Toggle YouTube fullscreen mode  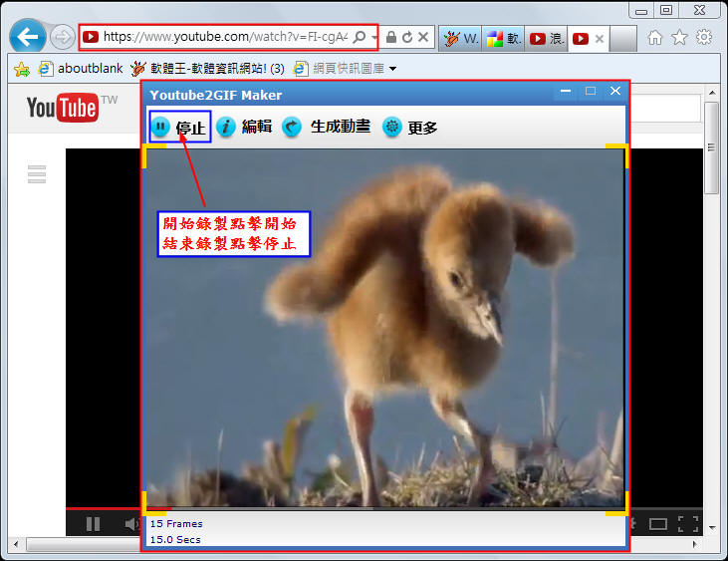687,523
